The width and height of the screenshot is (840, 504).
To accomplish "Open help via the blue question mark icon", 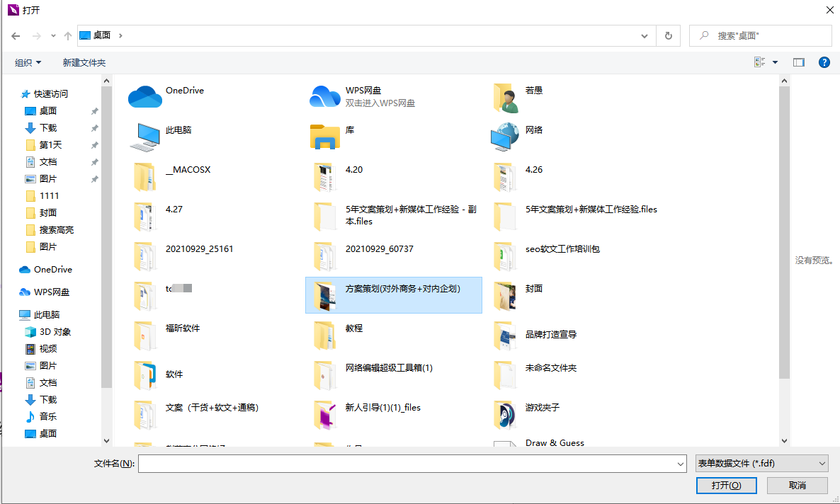I will tap(824, 62).
